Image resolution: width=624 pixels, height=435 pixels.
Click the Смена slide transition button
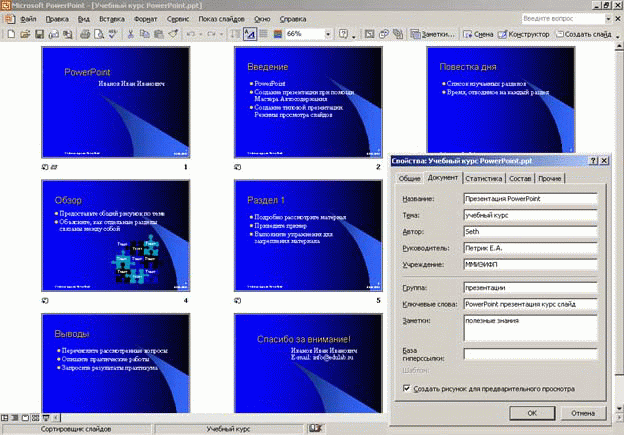478,34
